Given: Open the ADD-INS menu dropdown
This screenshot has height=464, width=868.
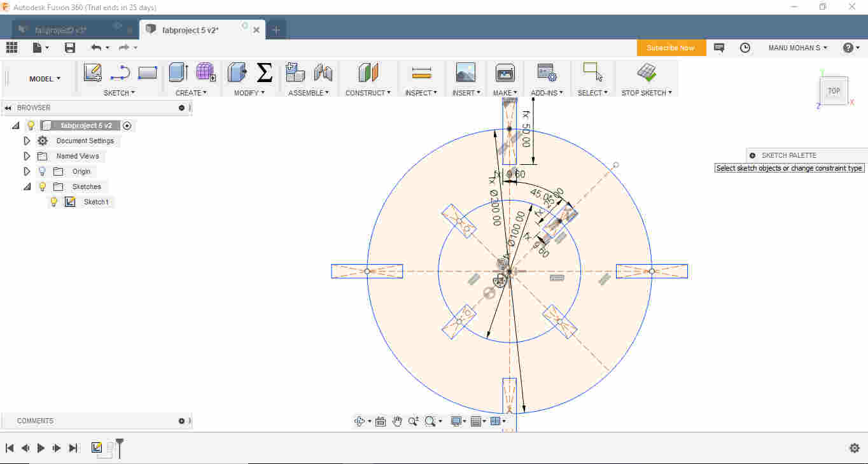Looking at the screenshot, I should (547, 93).
